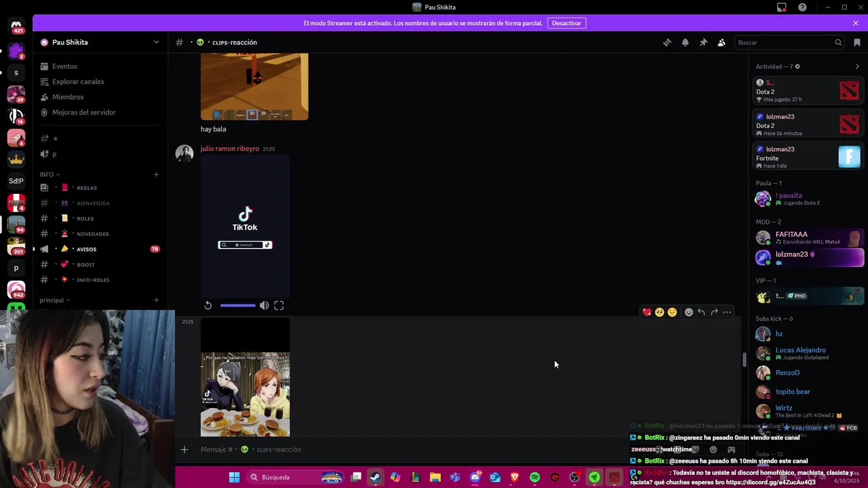Open Discord direct messages home icon
868x488 pixels.
[x=16, y=26]
